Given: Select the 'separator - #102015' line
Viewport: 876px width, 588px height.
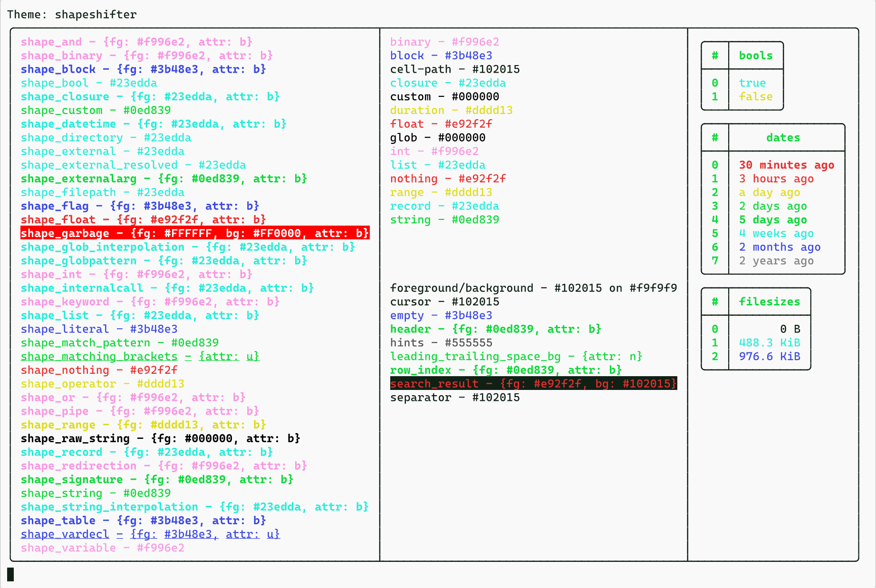Looking at the screenshot, I should point(455,398).
